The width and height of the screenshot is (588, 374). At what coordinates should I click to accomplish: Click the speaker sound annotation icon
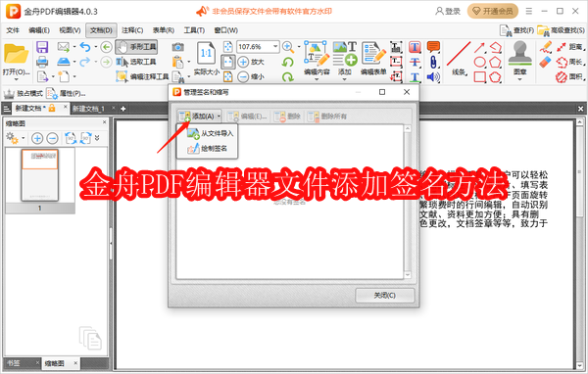point(433,76)
